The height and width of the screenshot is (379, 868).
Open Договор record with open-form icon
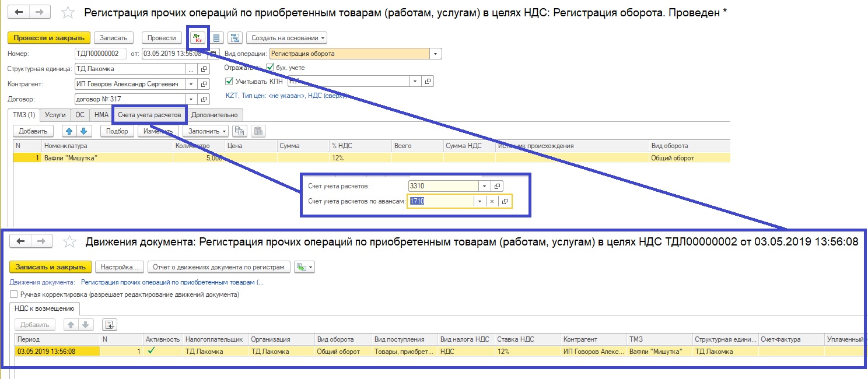pyautogui.click(x=204, y=99)
